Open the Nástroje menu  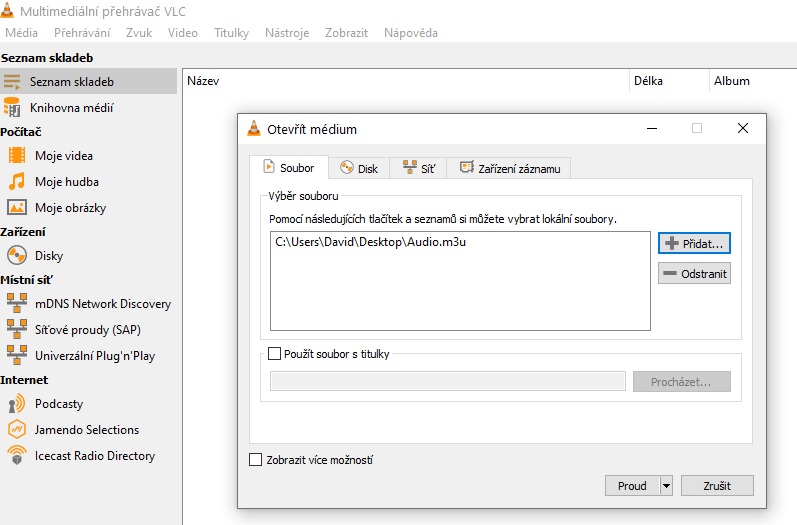[x=287, y=33]
